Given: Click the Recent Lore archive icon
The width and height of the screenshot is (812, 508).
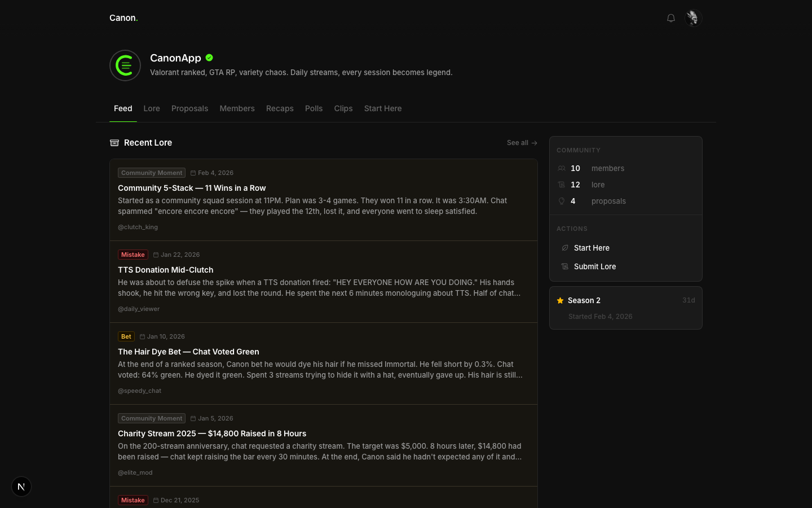Looking at the screenshot, I should click(x=114, y=143).
